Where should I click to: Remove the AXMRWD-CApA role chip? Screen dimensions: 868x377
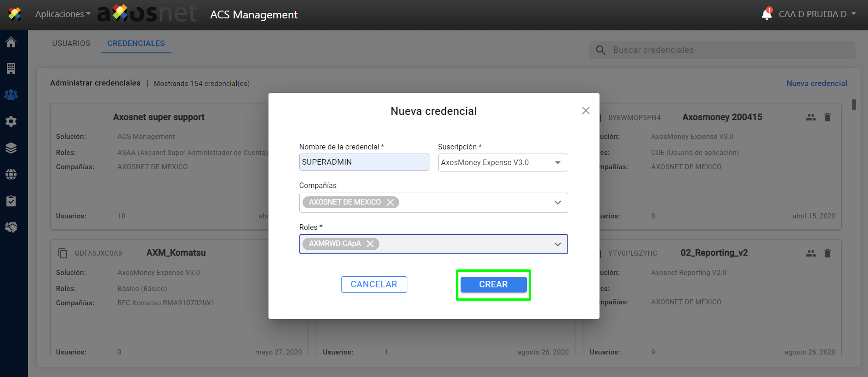(x=370, y=244)
